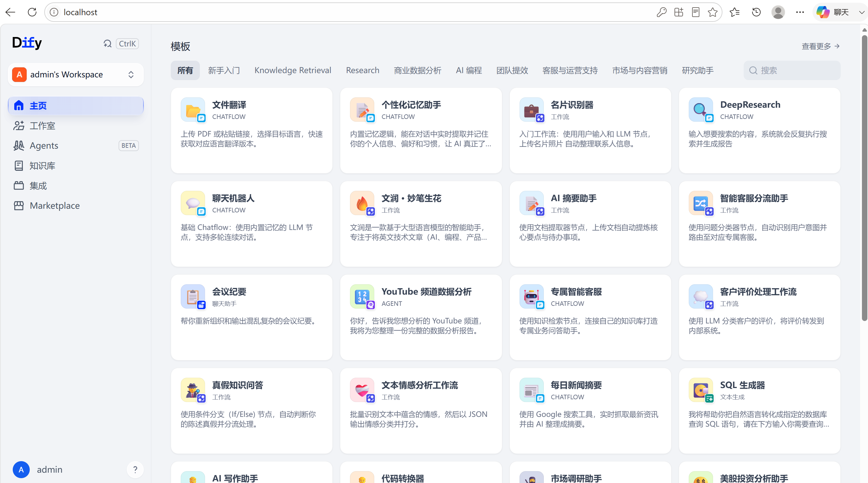Open 知识库 in the sidebar
The image size is (868, 483).
[x=76, y=165]
